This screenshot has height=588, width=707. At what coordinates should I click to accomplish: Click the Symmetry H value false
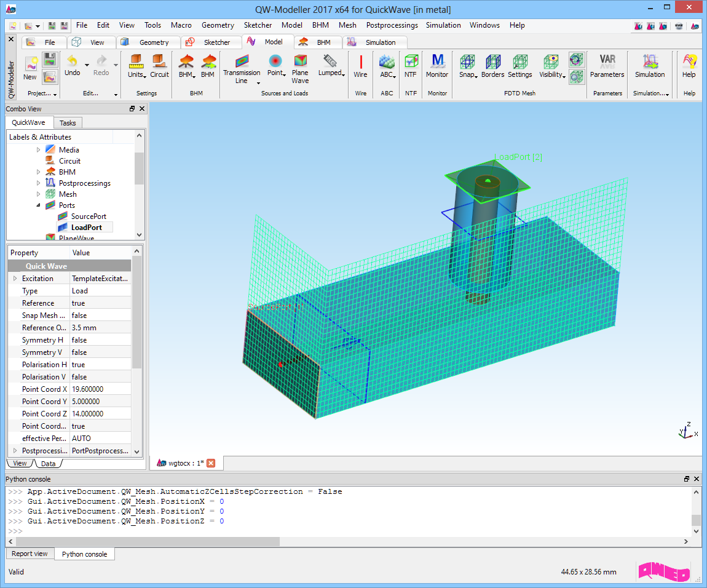click(101, 340)
